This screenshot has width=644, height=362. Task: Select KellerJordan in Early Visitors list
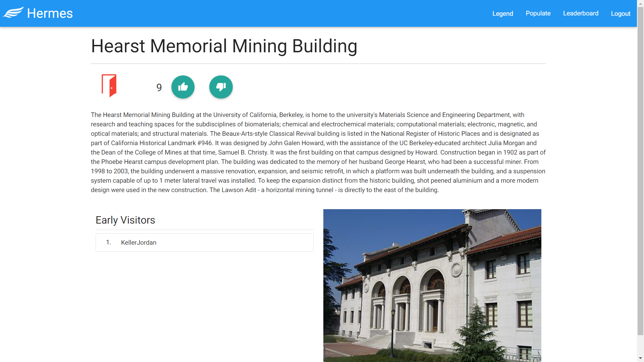point(139,242)
